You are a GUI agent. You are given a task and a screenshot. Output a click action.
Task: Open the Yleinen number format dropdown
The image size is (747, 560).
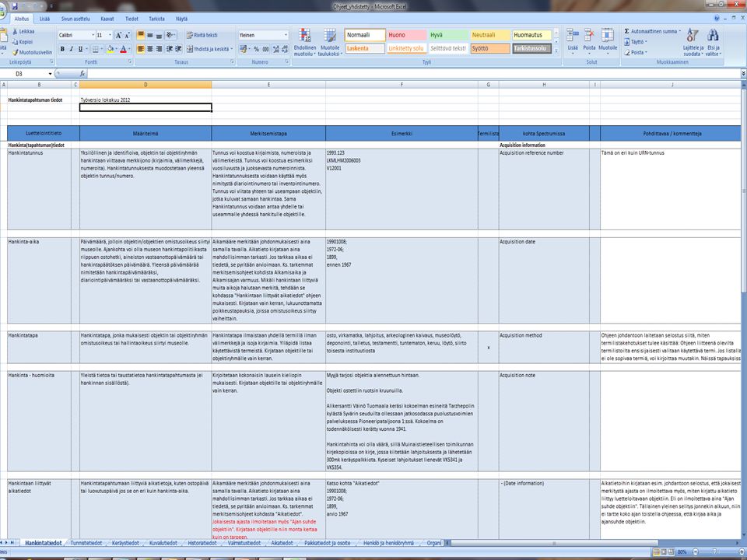click(x=286, y=35)
